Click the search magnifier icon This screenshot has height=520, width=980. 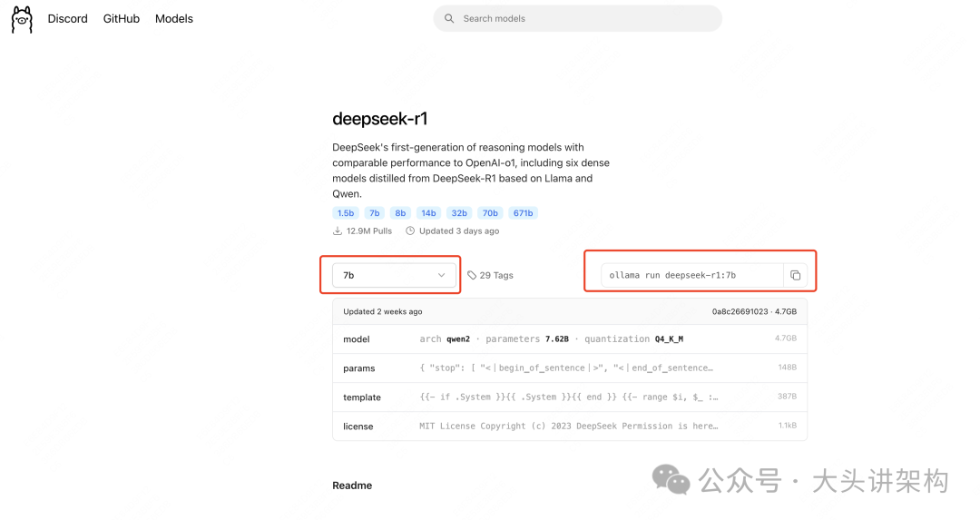point(449,19)
